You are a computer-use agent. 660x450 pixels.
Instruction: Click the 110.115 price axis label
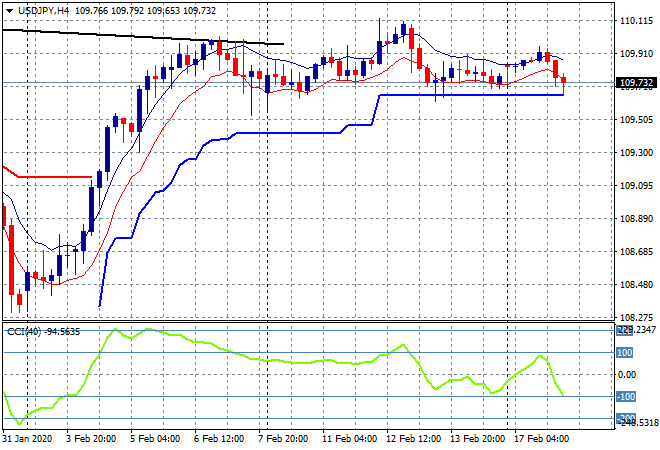click(x=636, y=21)
